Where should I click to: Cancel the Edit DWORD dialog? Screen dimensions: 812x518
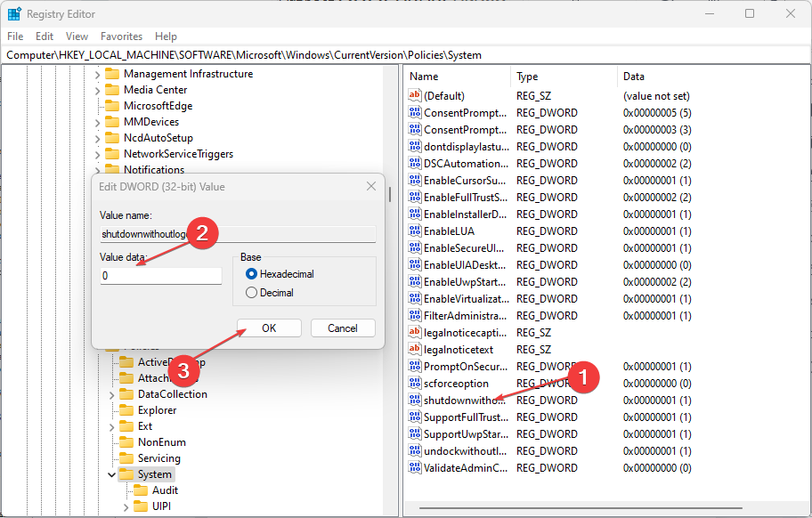[x=343, y=328]
